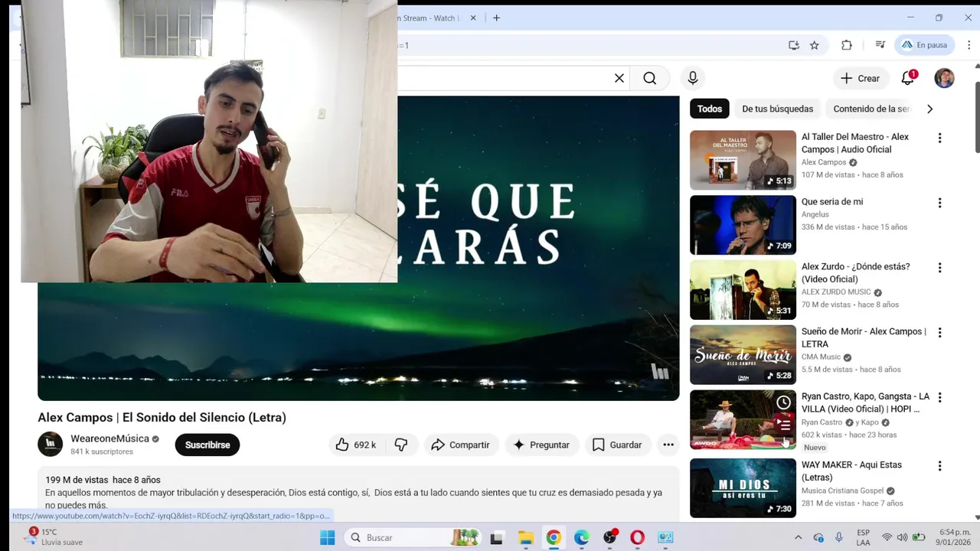The image size is (980, 551).
Task: Start voice search with the microphone
Action: coord(693,78)
